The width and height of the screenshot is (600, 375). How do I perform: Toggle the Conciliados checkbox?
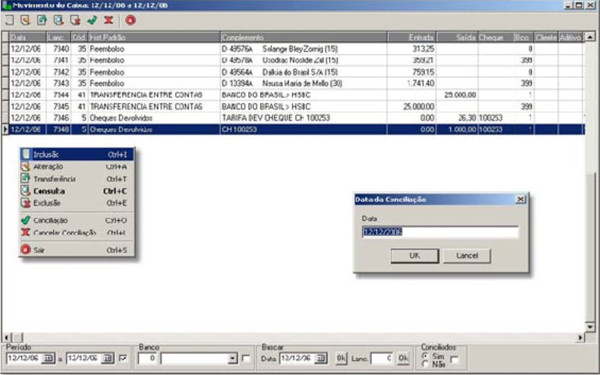[455, 359]
